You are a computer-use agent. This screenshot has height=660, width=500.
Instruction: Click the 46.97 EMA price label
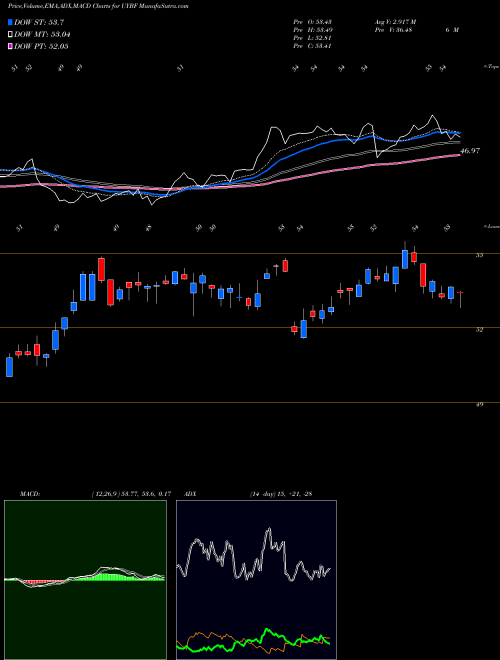(470, 151)
